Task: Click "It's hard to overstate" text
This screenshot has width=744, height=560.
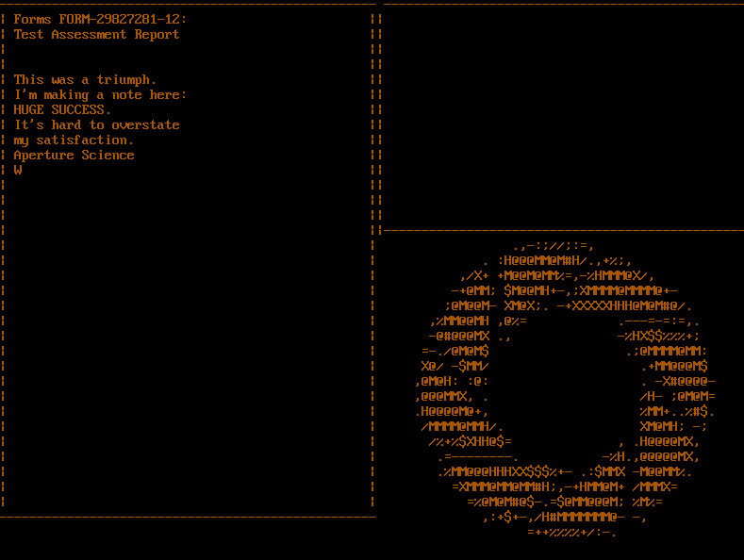Action: [96, 124]
